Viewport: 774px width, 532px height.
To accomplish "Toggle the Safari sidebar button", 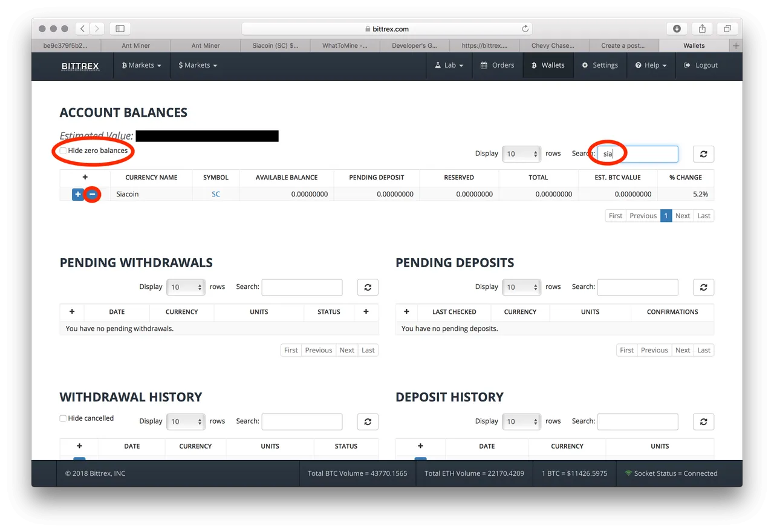I will click(120, 28).
